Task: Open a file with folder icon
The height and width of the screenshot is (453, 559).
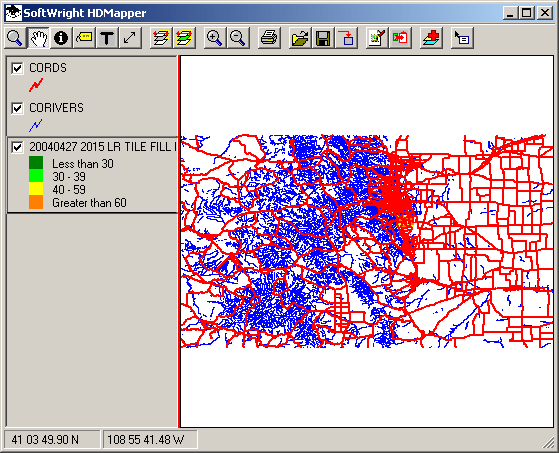Action: pyautogui.click(x=300, y=38)
